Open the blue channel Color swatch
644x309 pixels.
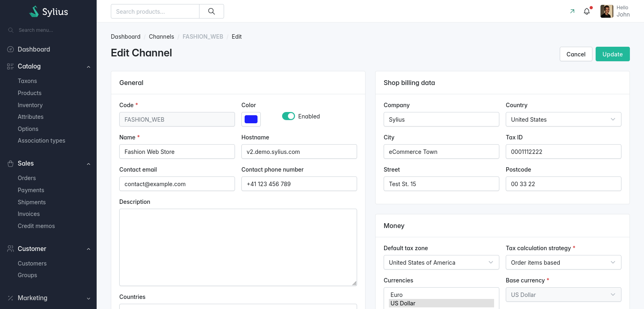pos(251,119)
